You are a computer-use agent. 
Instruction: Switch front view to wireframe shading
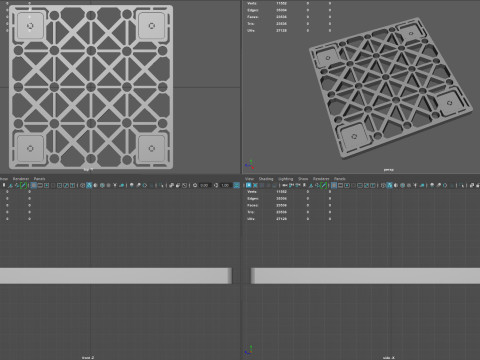click(x=82, y=185)
